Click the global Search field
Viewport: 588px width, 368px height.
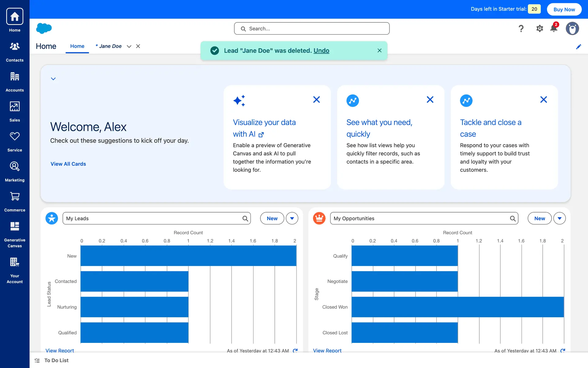tap(312, 29)
